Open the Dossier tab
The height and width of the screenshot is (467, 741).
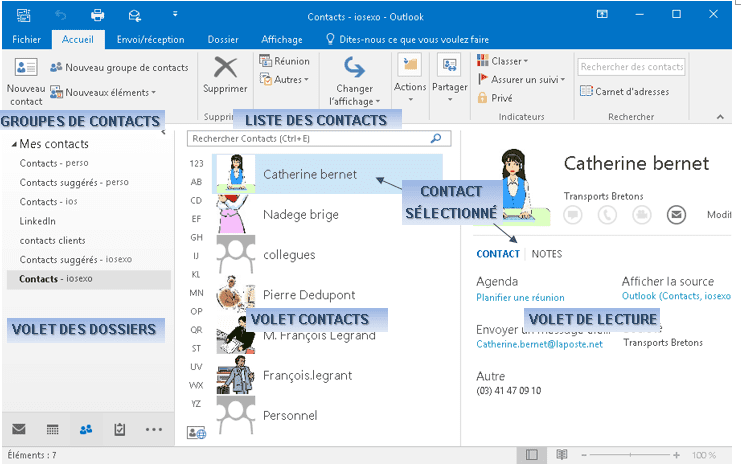pyautogui.click(x=223, y=40)
